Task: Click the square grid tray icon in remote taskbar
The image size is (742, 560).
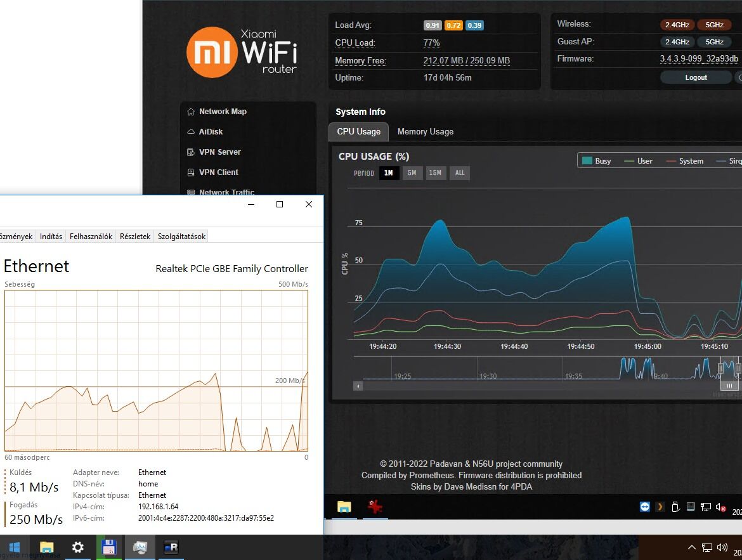Action: click(691, 507)
